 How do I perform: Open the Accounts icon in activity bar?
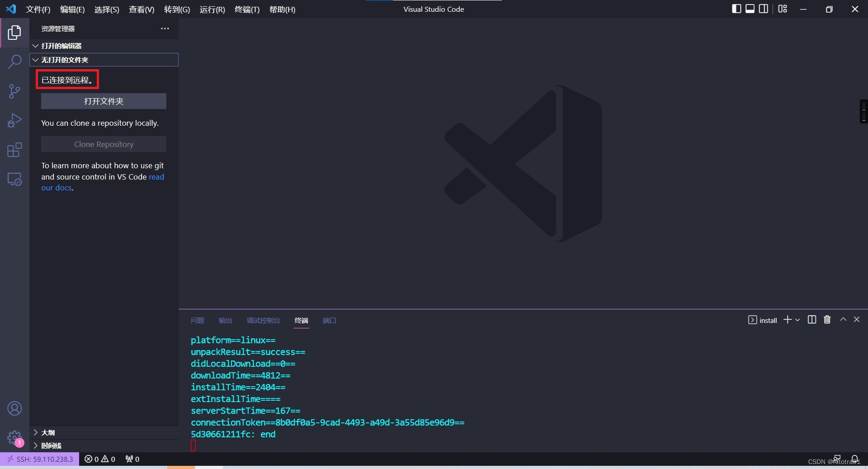click(14, 408)
